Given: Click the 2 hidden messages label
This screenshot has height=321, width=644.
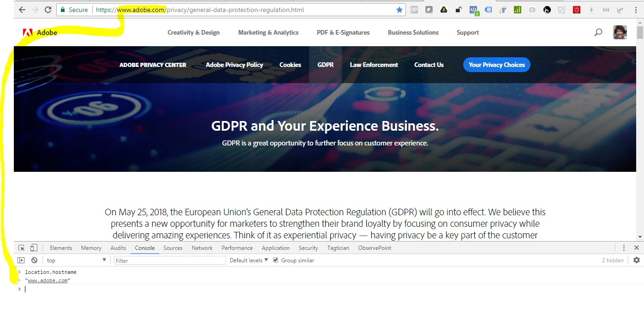Looking at the screenshot, I should click(613, 260).
